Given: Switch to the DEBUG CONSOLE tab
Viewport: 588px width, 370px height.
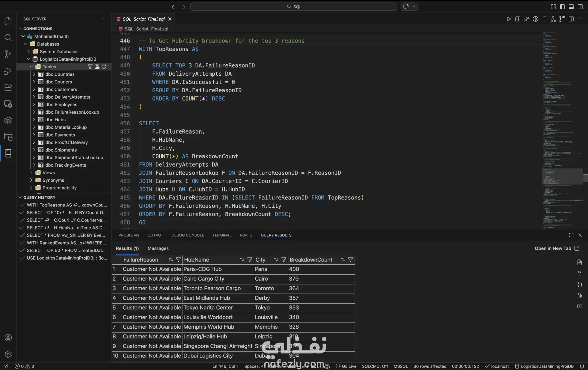Looking at the screenshot, I should pyautogui.click(x=188, y=235).
